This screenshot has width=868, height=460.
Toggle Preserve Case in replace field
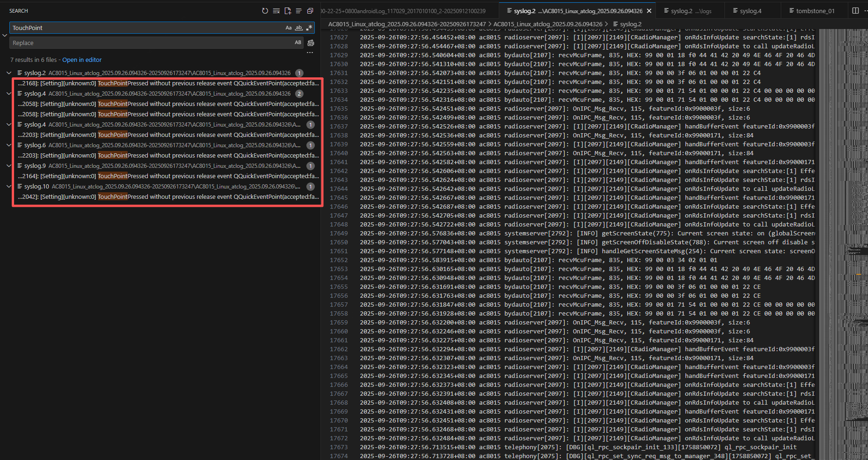click(298, 43)
